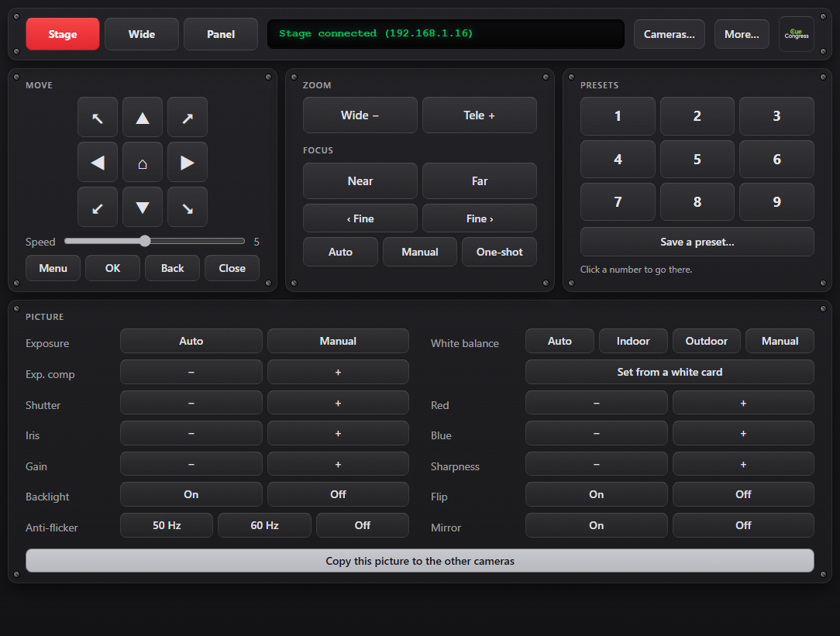Image resolution: width=840 pixels, height=636 pixels.
Task: Set White balance to Outdoor
Action: click(x=707, y=341)
